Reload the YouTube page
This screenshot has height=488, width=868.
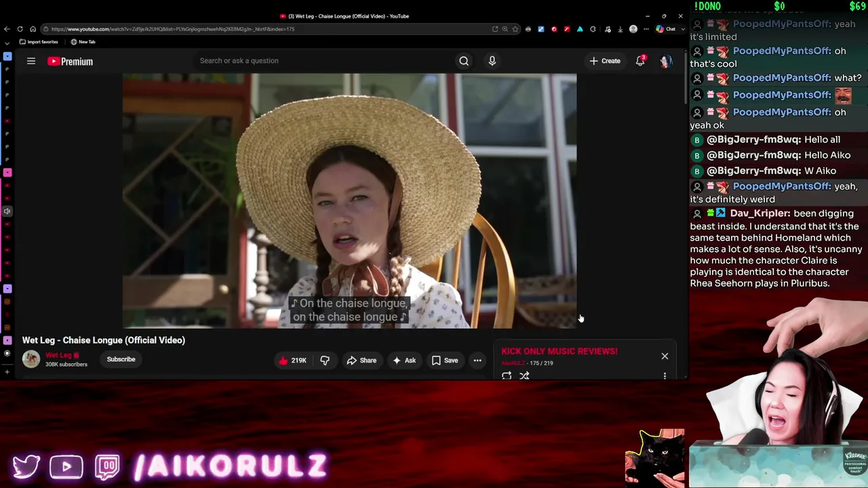tap(20, 29)
